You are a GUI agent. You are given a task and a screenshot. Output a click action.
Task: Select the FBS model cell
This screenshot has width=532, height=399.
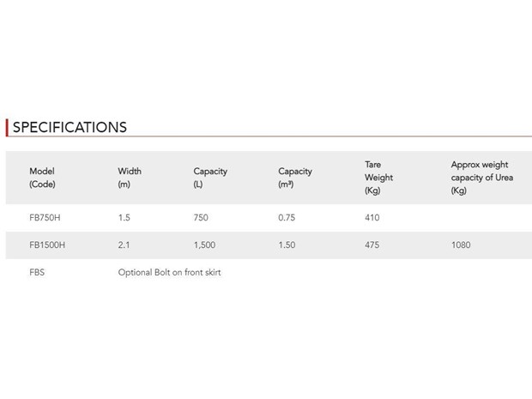pos(37,272)
